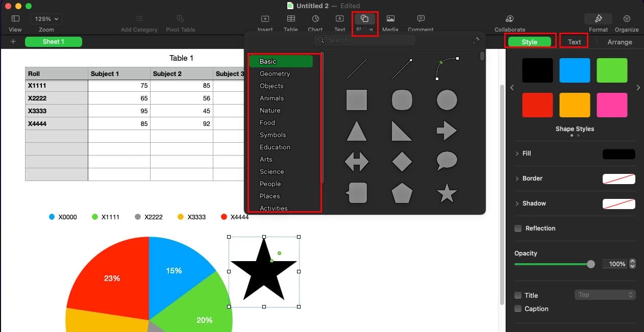Image resolution: width=644 pixels, height=332 pixels.
Task: Insert the straight line shape
Action: coord(357,69)
